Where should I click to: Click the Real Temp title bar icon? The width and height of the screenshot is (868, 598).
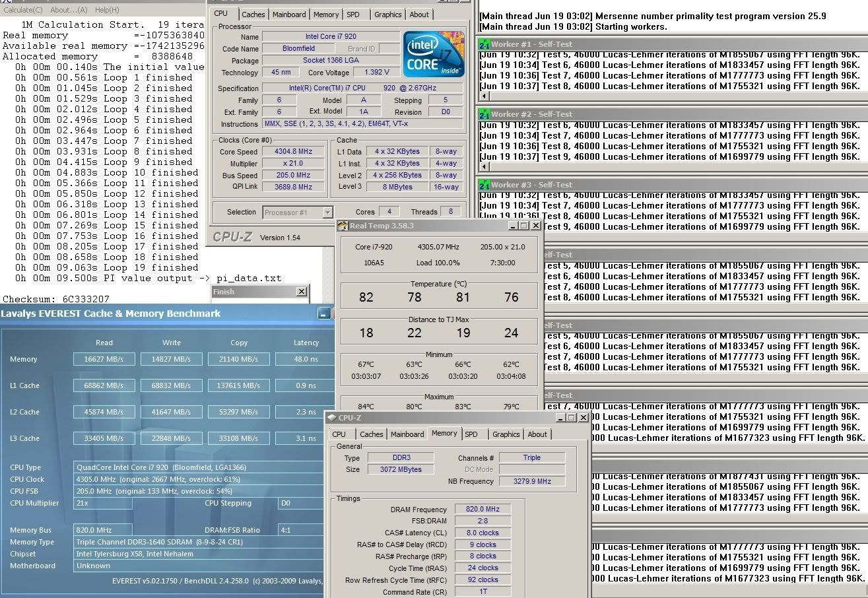pyautogui.click(x=343, y=226)
